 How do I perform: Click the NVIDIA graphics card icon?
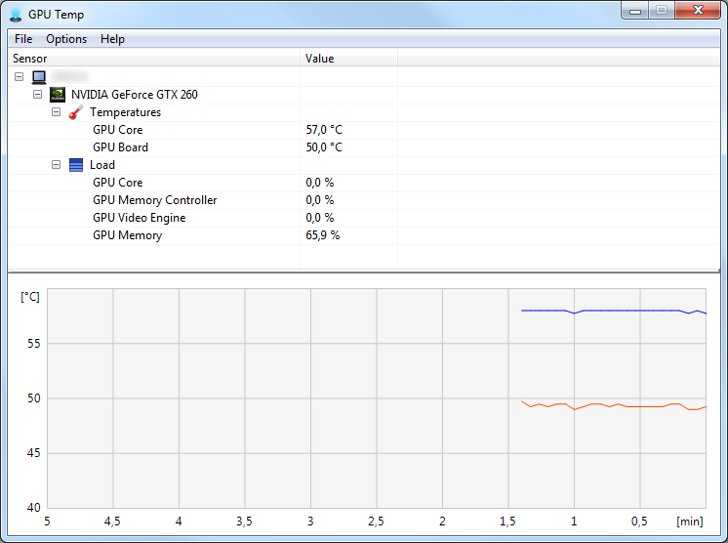58,95
